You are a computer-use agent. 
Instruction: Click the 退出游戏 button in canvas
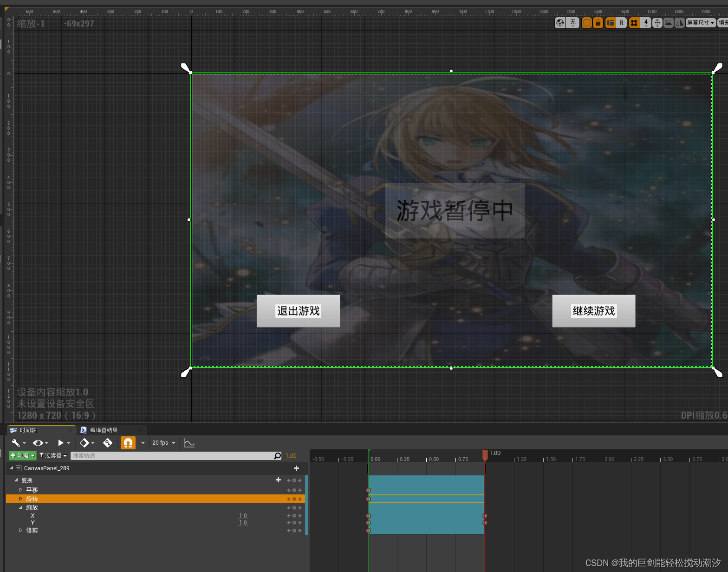pos(298,311)
